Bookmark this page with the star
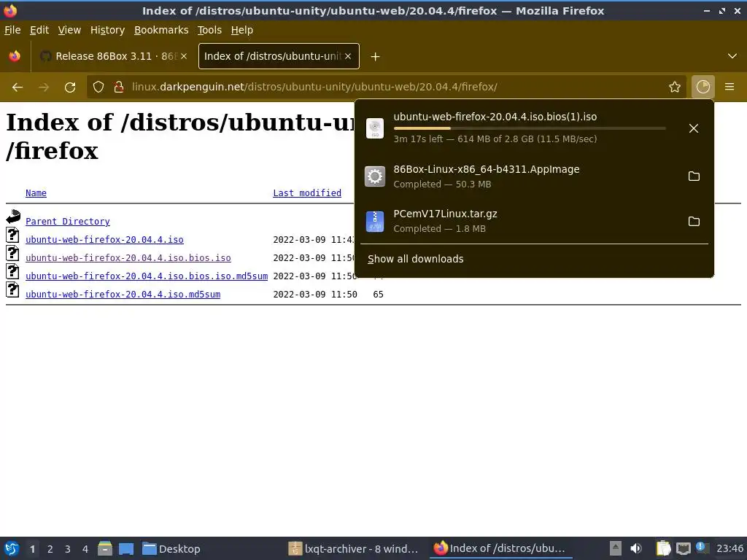 [x=675, y=87]
